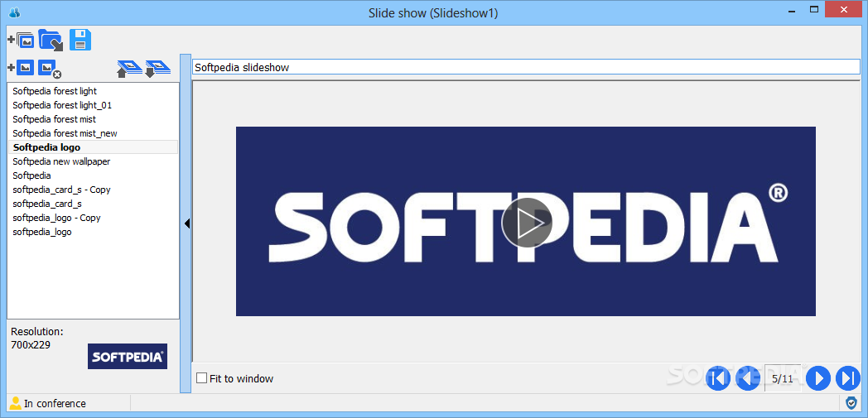This screenshot has width=868, height=418.
Task: Move selected slide up in the list
Action: pyautogui.click(x=129, y=69)
